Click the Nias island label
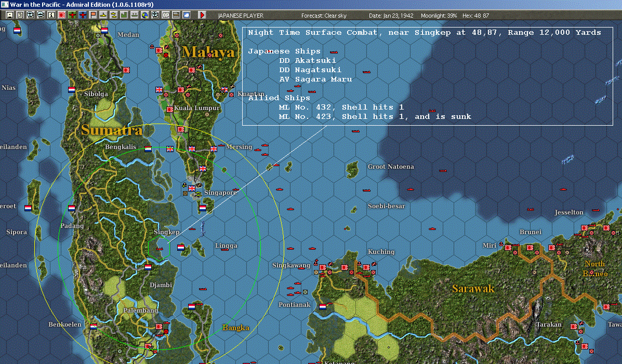The width and height of the screenshot is (622, 364). (8, 88)
